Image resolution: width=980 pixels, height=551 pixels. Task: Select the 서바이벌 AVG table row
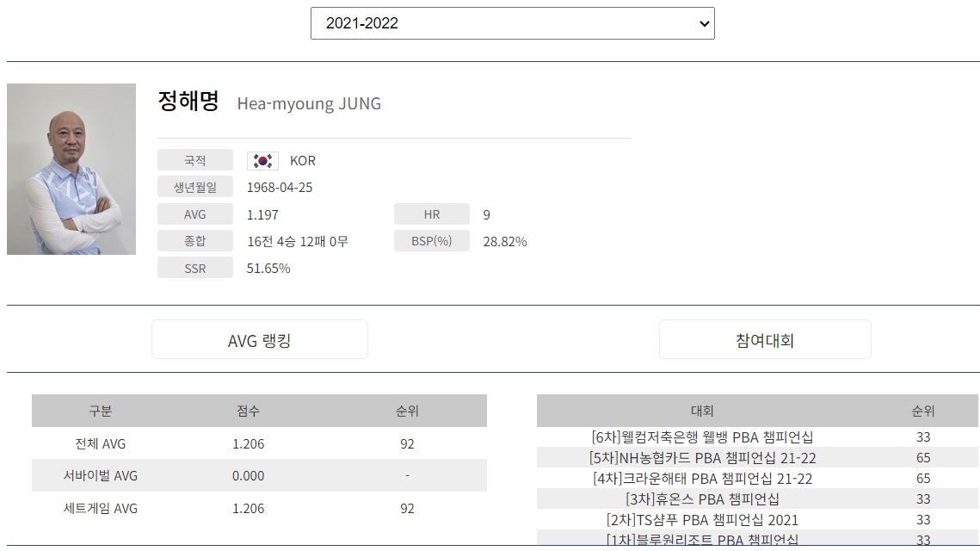[x=258, y=476]
